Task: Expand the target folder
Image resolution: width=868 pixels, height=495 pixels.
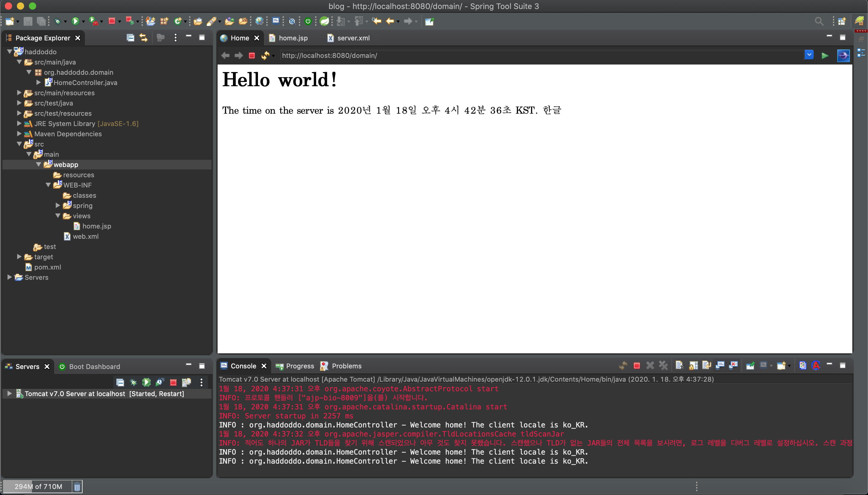Action: click(19, 257)
